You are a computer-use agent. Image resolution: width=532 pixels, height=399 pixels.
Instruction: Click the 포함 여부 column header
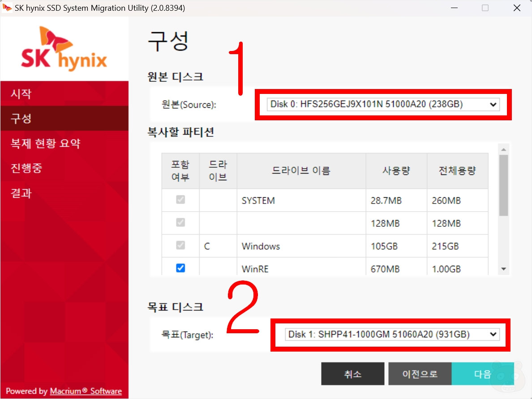[180, 171]
